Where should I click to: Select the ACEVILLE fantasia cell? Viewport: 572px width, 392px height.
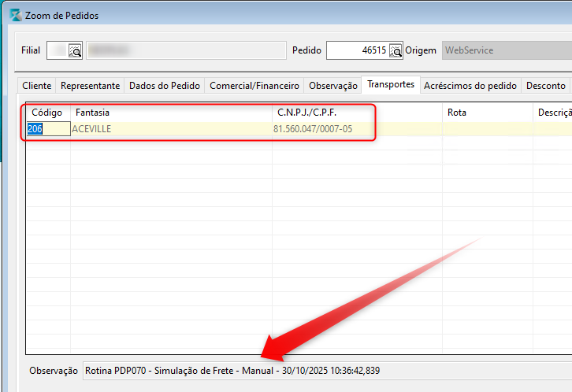[171, 129]
